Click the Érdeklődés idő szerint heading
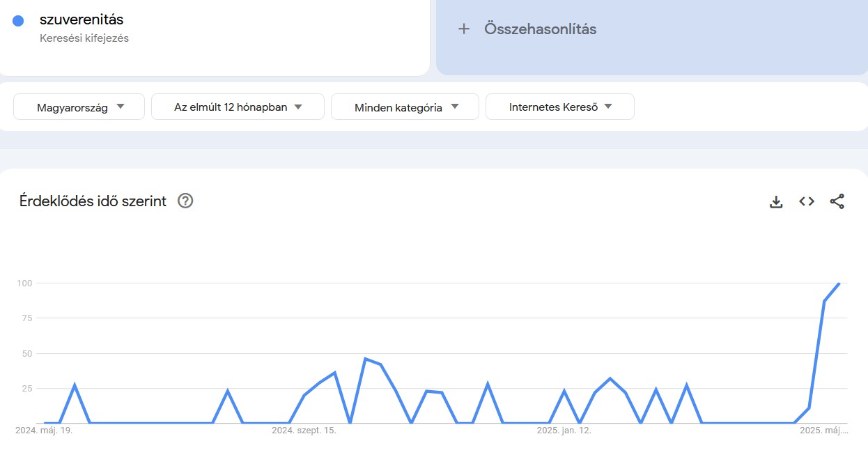868x457 pixels. pyautogui.click(x=91, y=201)
